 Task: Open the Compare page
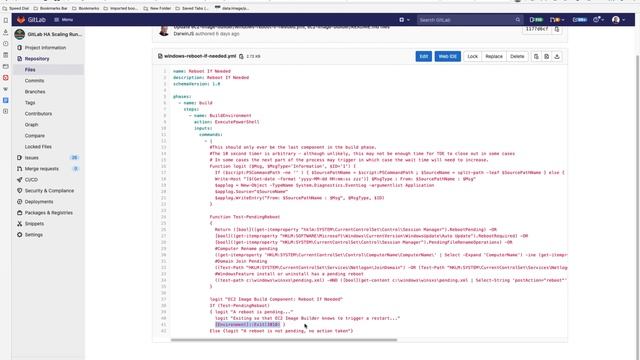click(34, 136)
